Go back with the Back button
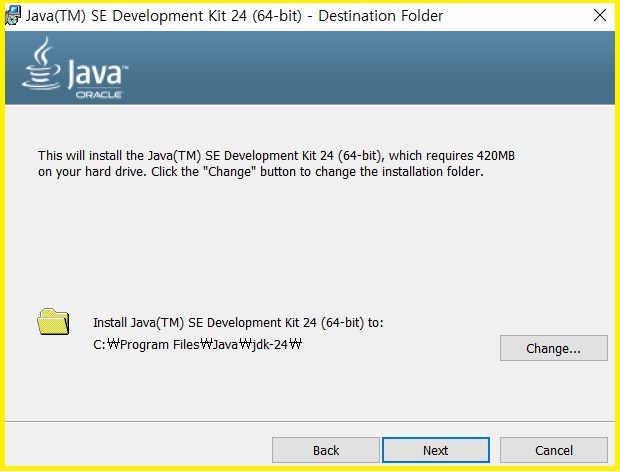This screenshot has width=620, height=472. (x=326, y=450)
